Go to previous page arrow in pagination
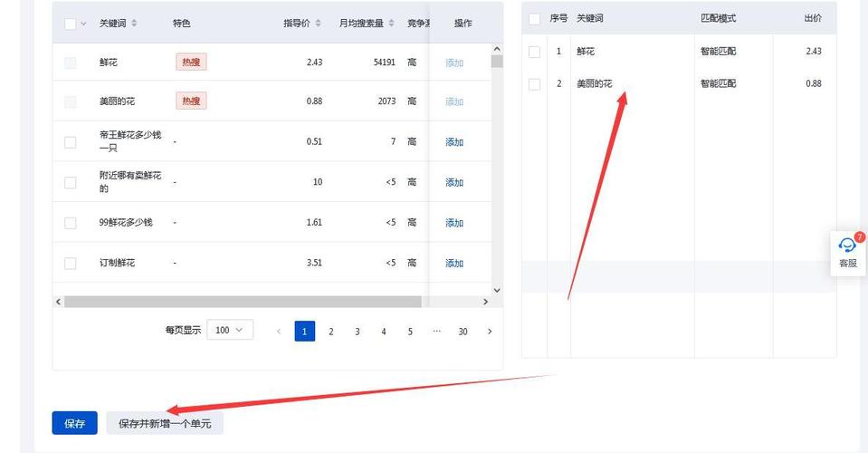 (279, 332)
